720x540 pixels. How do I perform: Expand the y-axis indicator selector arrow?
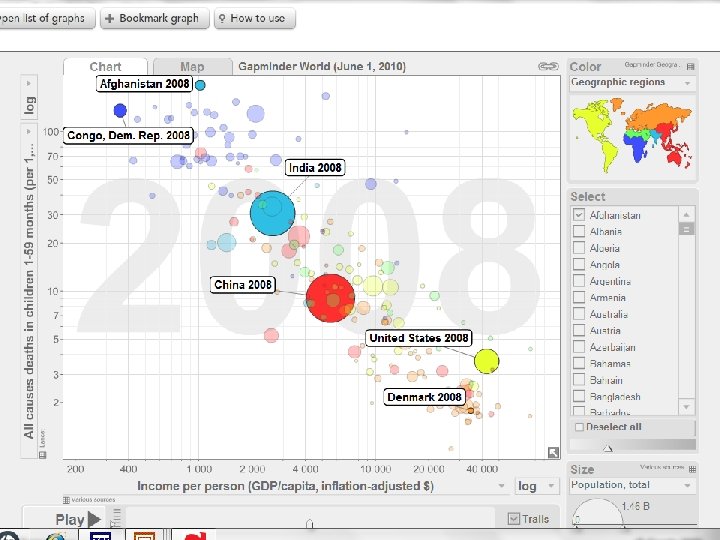coord(29,131)
